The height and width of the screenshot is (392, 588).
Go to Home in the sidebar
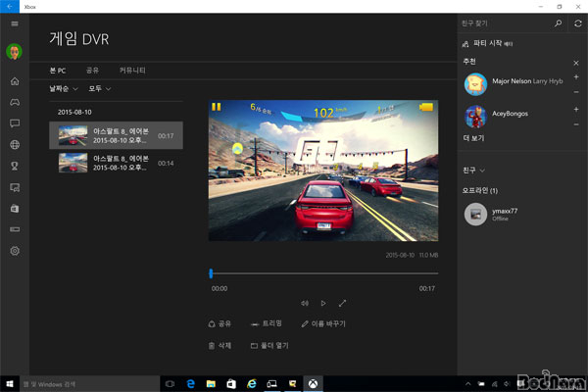pos(15,81)
